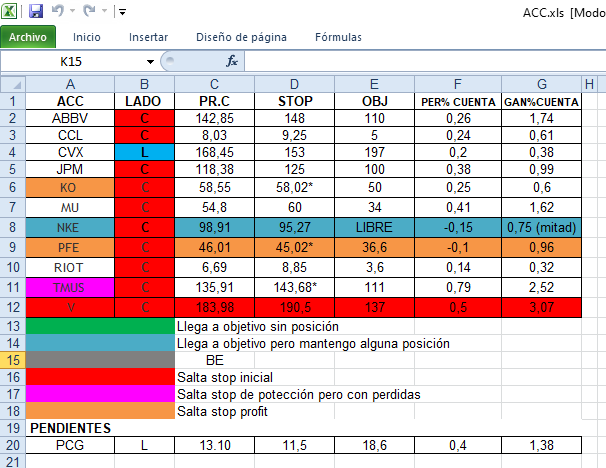The height and width of the screenshot is (468, 606).
Task: Select the magenta TMUS cell
Action: (70, 288)
